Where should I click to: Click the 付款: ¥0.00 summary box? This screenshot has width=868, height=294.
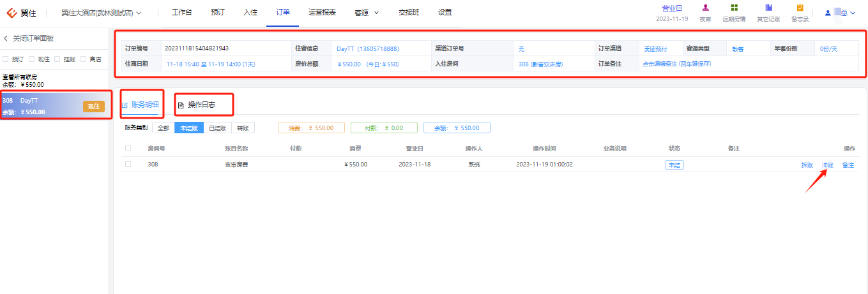384,128
